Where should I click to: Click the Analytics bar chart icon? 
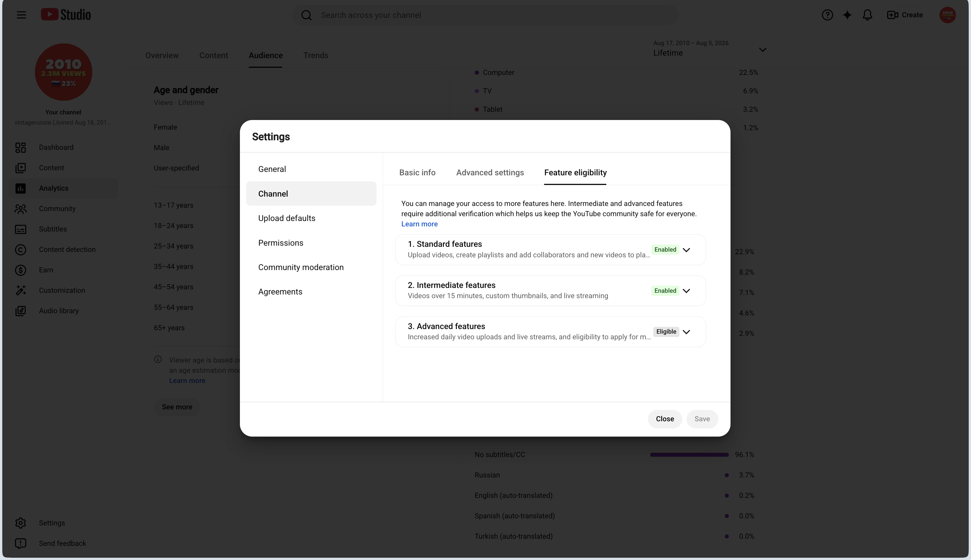(20, 188)
